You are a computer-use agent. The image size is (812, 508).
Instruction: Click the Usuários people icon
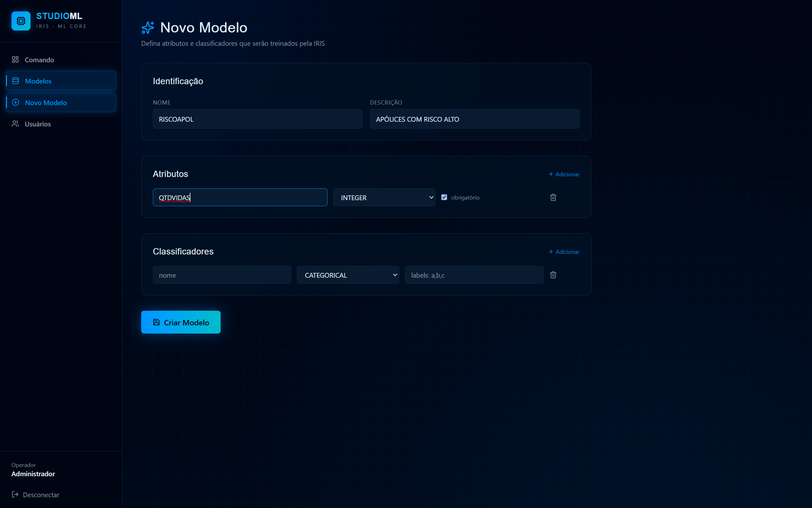point(15,124)
